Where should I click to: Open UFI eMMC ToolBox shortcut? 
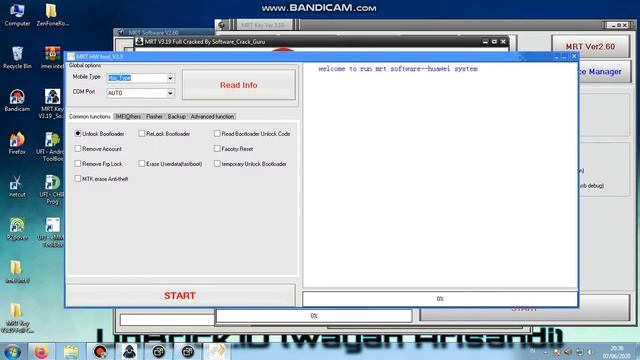point(52,232)
